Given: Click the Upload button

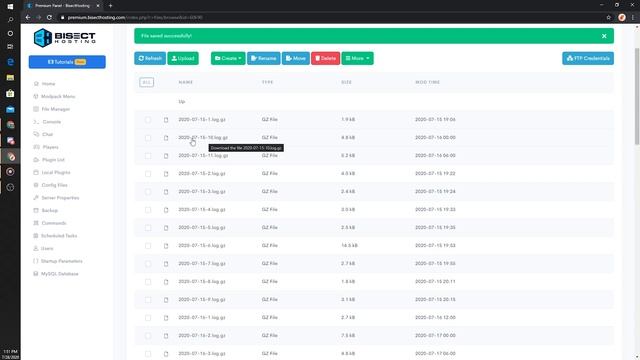Looking at the screenshot, I should [183, 58].
